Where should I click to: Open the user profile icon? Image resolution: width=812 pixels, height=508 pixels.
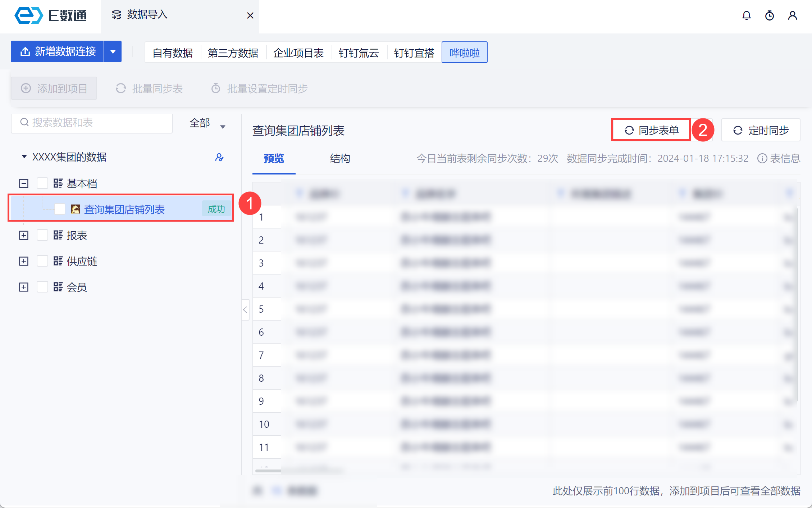[x=792, y=15]
